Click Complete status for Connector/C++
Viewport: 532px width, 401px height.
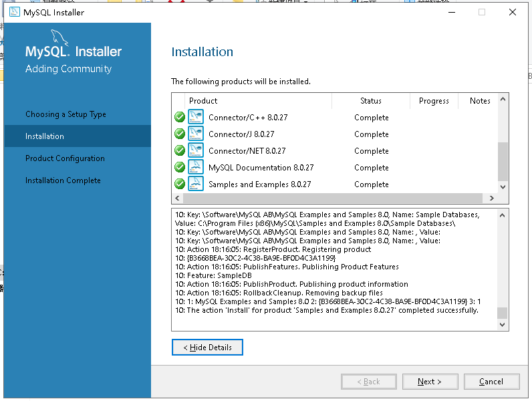coord(372,118)
